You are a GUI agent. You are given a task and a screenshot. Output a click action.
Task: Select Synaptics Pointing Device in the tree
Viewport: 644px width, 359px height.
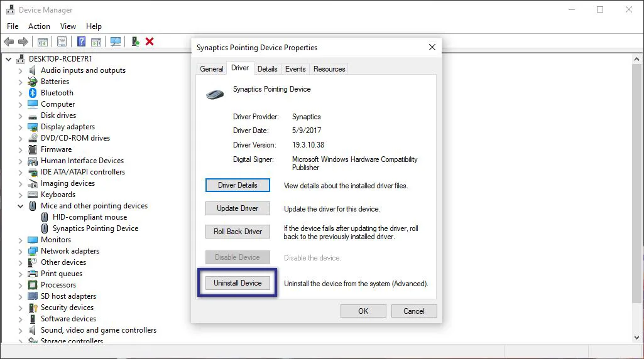point(96,228)
